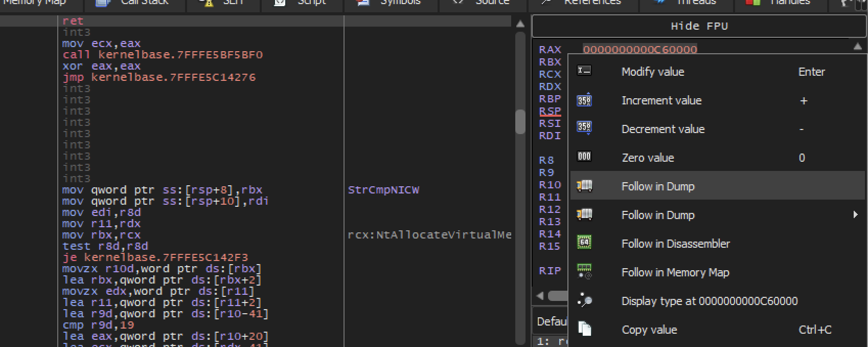The height and width of the screenshot is (347, 868).
Task: Select the RBX register label
Action: pyautogui.click(x=550, y=62)
